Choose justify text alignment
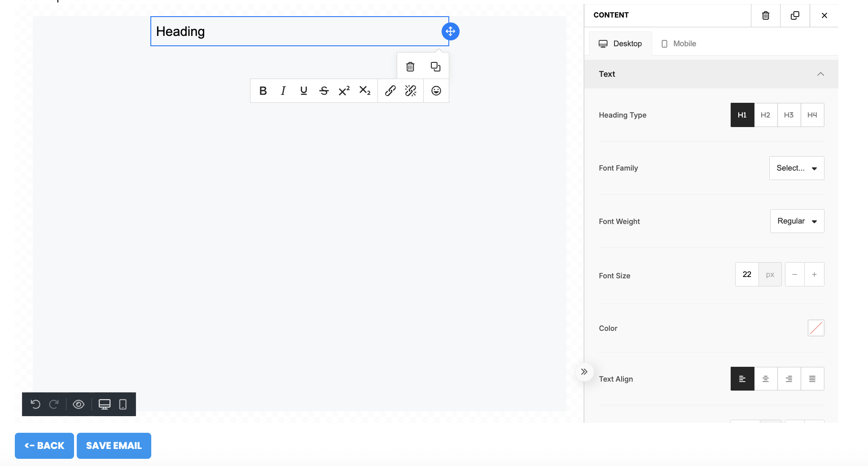The width and height of the screenshot is (868, 466). tap(812, 379)
